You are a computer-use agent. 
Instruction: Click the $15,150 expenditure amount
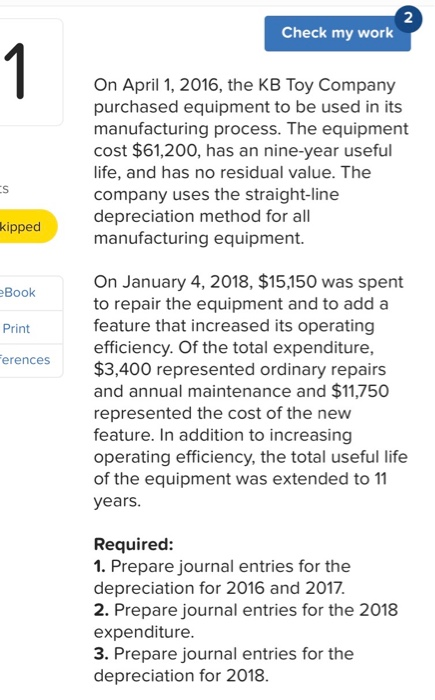tap(288, 282)
